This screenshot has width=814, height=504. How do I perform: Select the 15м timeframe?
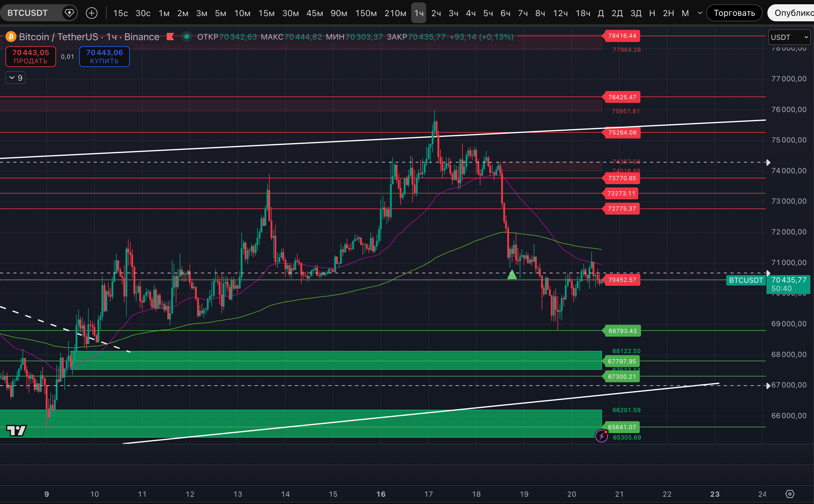[x=266, y=13]
